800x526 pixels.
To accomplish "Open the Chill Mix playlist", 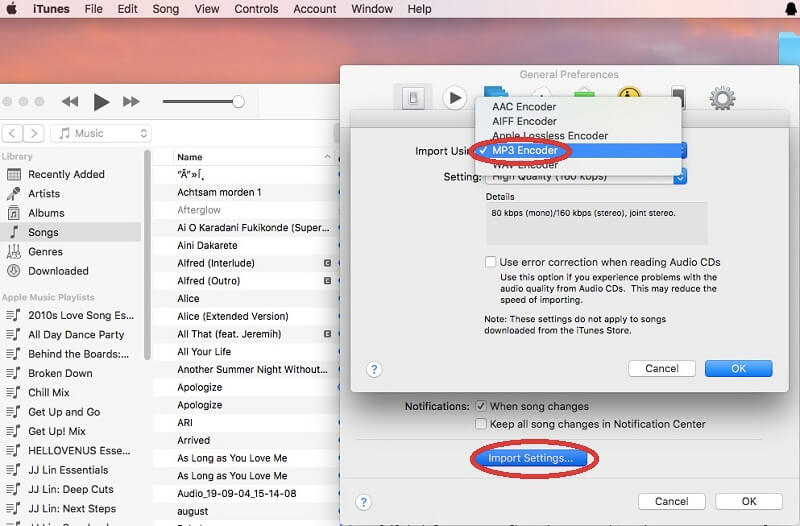I will pos(48,393).
